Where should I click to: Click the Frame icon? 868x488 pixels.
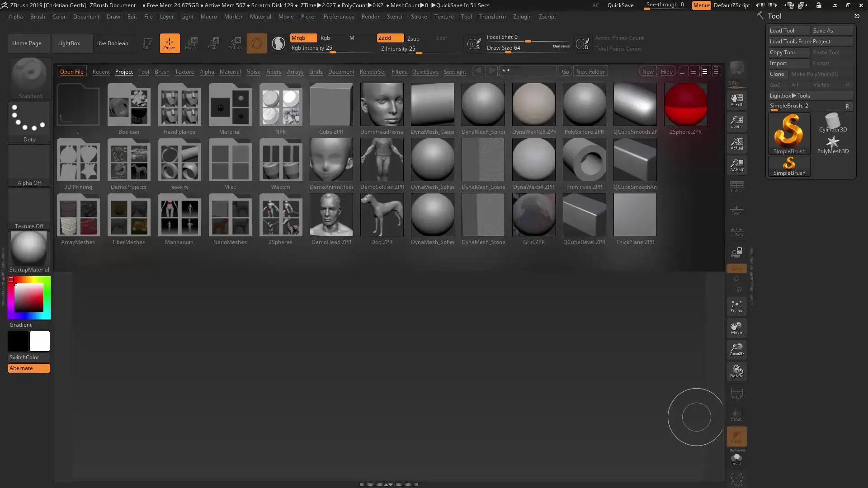click(x=736, y=307)
